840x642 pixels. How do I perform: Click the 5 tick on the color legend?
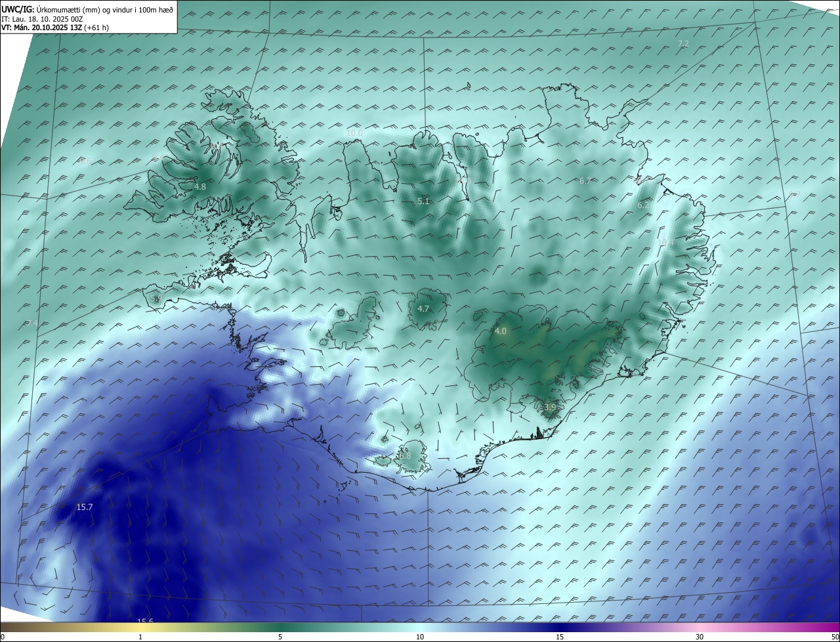tap(280, 637)
